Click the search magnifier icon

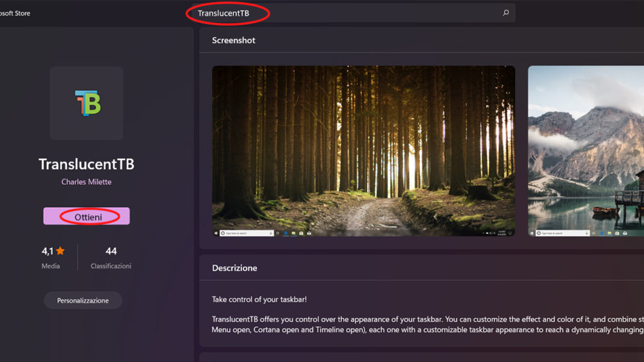pyautogui.click(x=505, y=13)
